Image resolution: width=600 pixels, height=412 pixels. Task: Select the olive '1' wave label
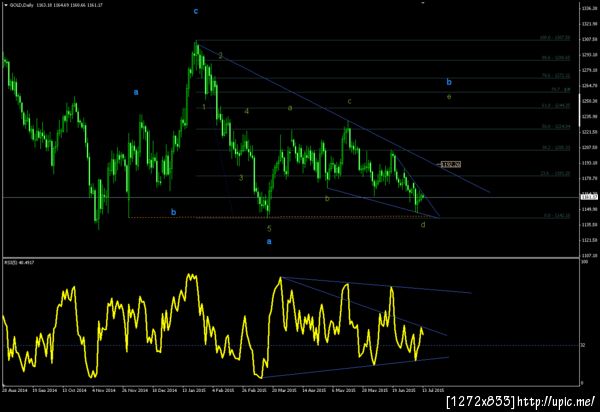(204, 107)
